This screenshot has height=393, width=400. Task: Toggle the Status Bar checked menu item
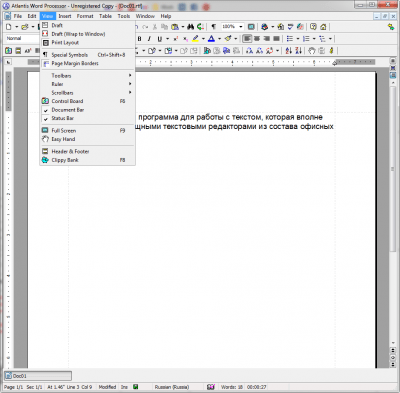88,118
